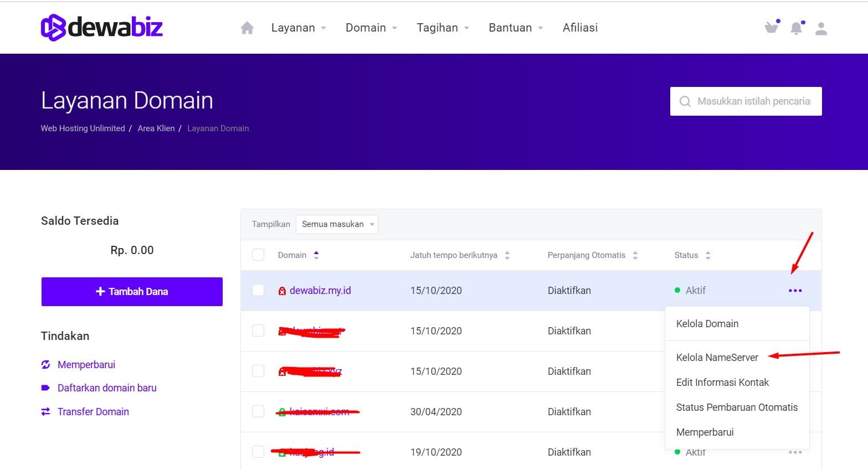Viewport: 868px width, 470px height.
Task: Select Kelola NameServer from context menu
Action: pyautogui.click(x=717, y=358)
